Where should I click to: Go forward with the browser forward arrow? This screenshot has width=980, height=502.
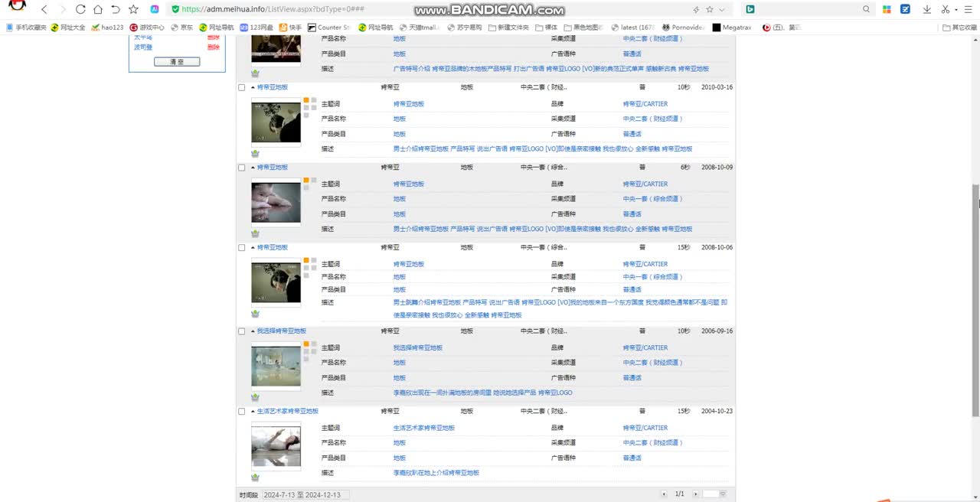63,9
